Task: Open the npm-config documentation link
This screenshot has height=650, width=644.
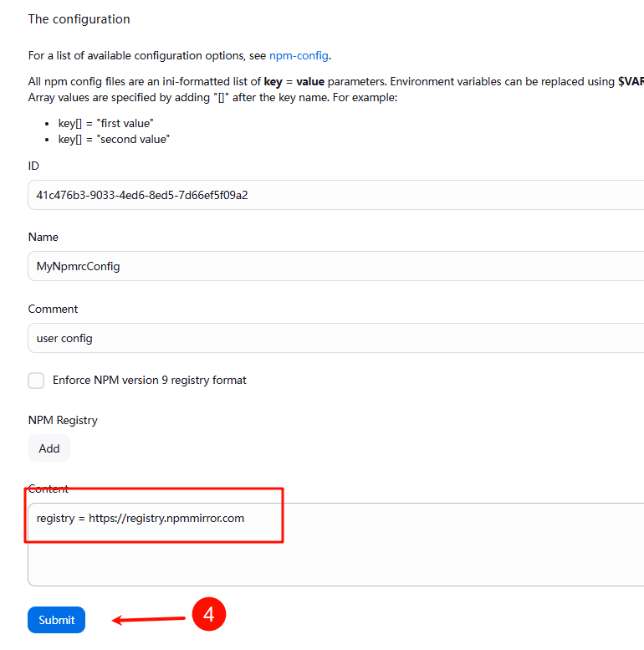Action: (299, 56)
